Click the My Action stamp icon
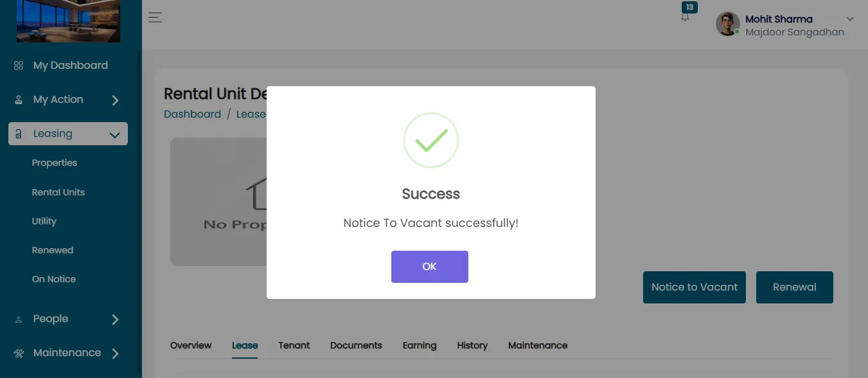This screenshot has height=378, width=868. [19, 100]
